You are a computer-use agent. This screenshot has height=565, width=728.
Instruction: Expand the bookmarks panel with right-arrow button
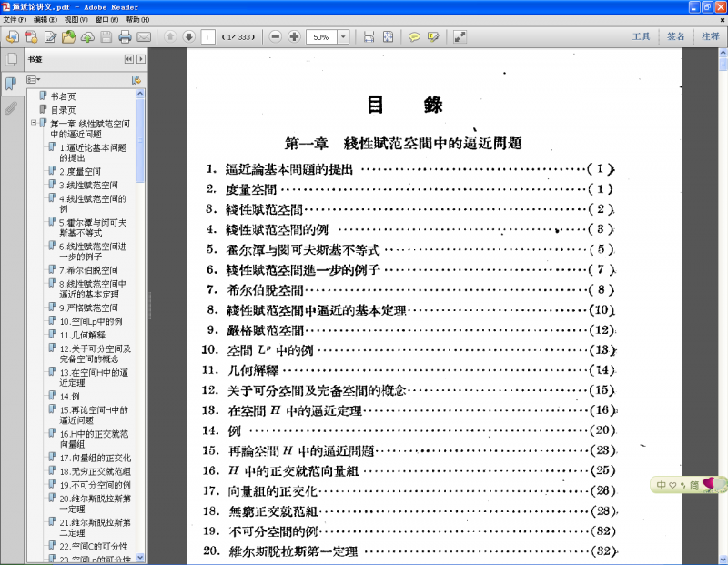[x=141, y=59]
